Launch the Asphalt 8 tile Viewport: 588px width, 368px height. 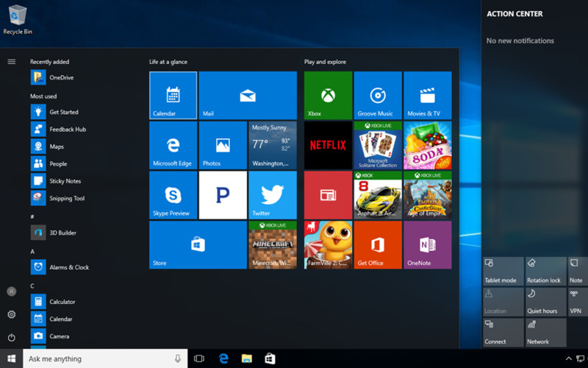pyautogui.click(x=378, y=195)
